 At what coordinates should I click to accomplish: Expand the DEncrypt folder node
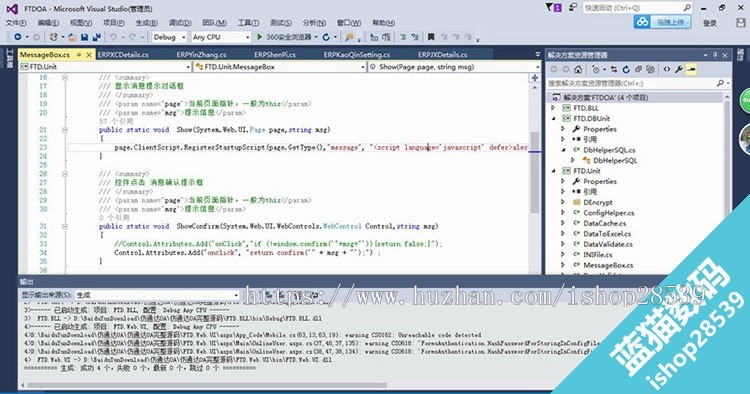point(563,202)
